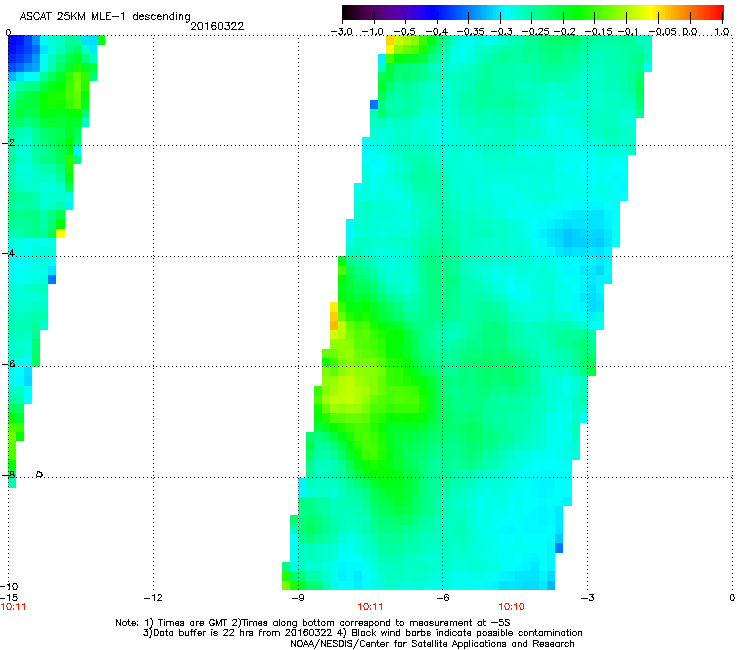Screen dimensions: 740x650
Task: Click the longitude label 0 at bottom right
Action: click(732, 598)
